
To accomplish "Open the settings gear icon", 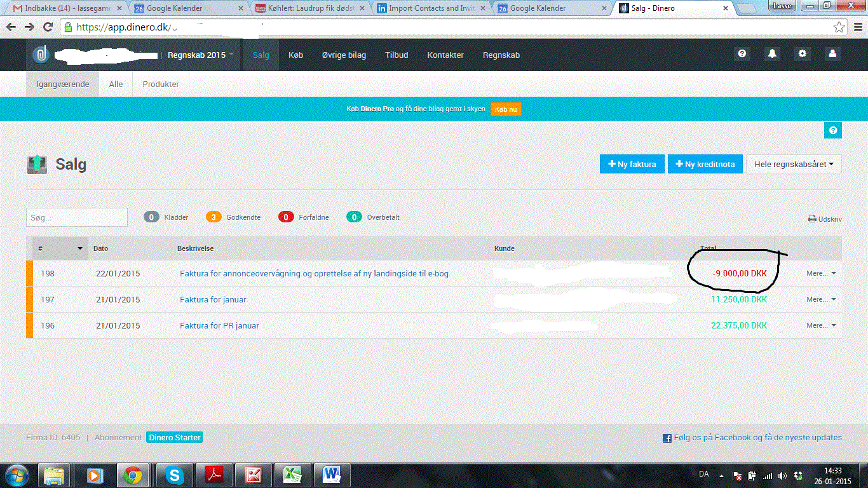I will [803, 55].
